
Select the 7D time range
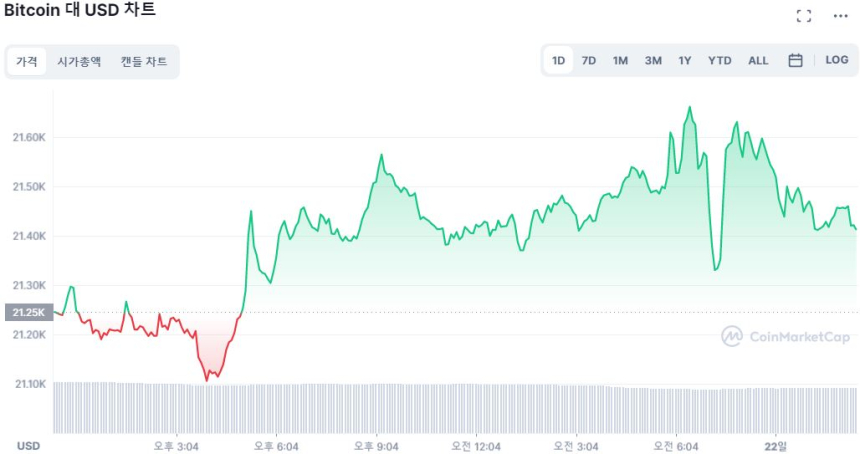point(589,60)
